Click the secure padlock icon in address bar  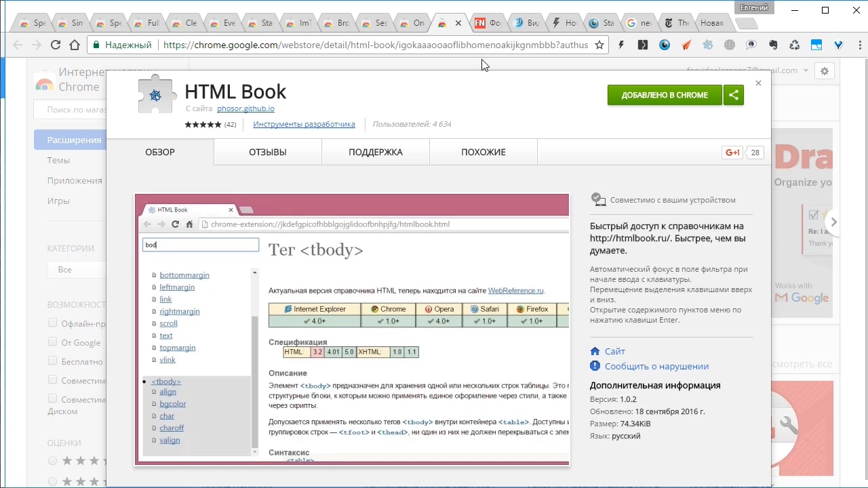click(x=97, y=45)
